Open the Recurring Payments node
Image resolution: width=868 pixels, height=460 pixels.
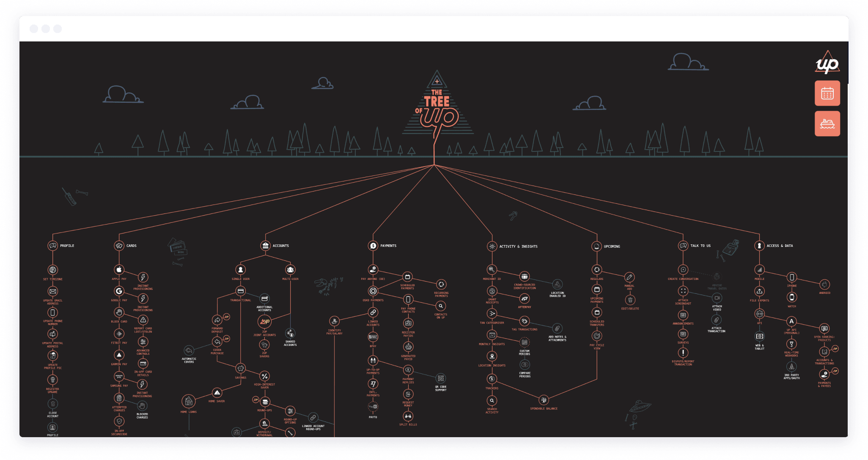(441, 285)
